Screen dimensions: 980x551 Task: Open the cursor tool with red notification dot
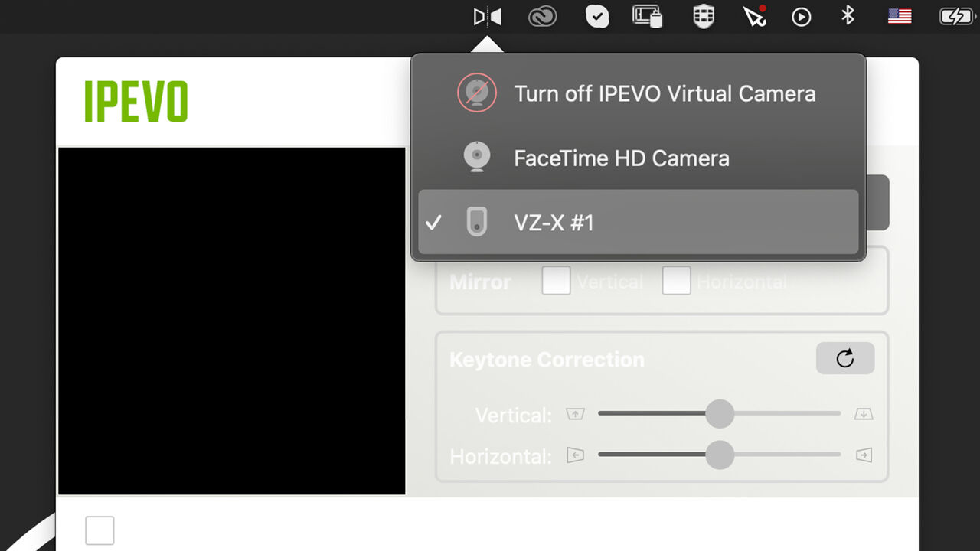pyautogui.click(x=753, y=16)
